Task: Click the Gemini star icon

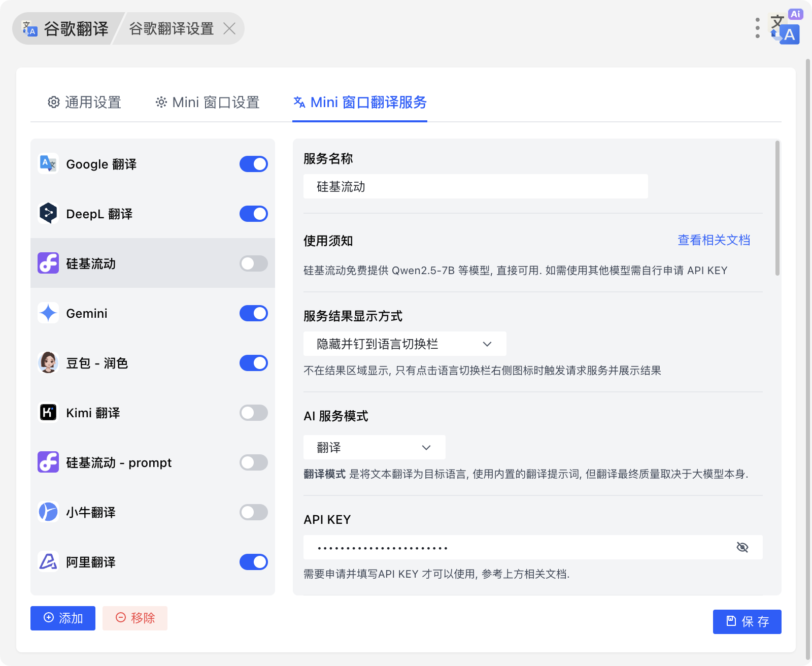Action: (48, 313)
